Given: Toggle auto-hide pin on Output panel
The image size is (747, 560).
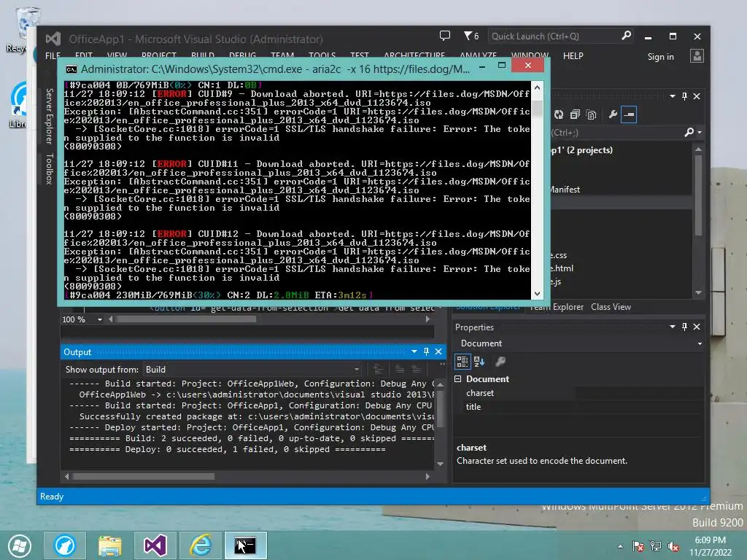Looking at the screenshot, I should (426, 351).
